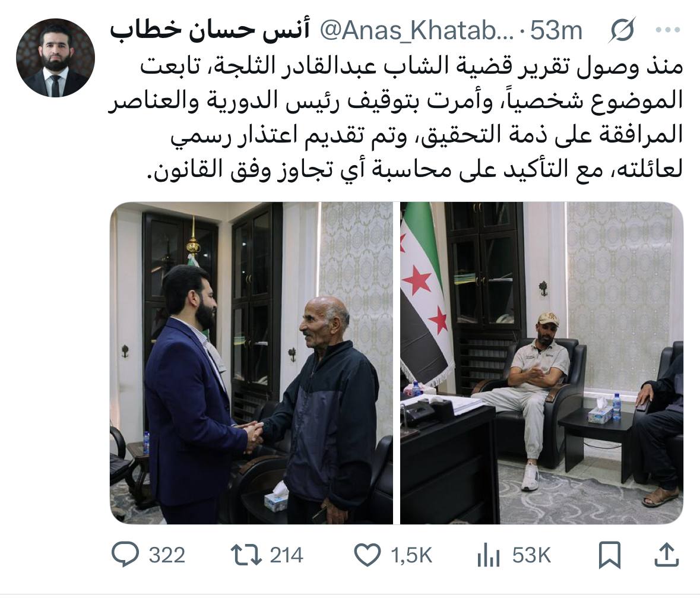Bookmark this tweet
This screenshot has width=700, height=601.
point(610,555)
